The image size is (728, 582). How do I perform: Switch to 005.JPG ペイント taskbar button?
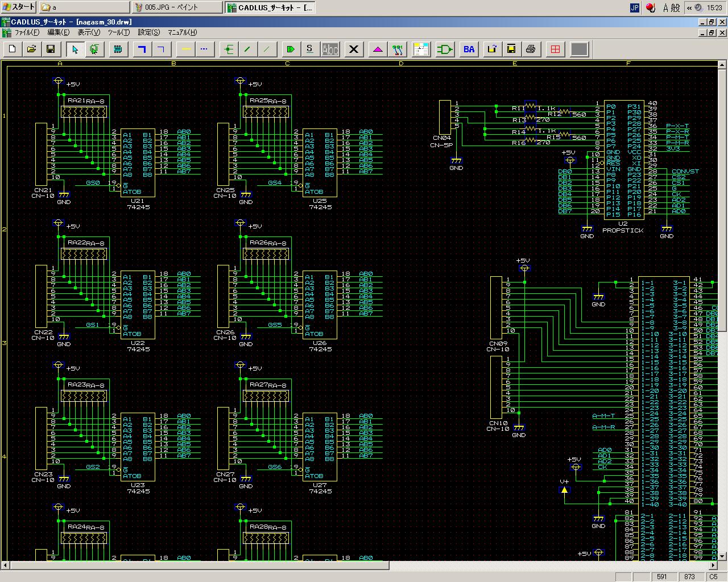point(177,7)
